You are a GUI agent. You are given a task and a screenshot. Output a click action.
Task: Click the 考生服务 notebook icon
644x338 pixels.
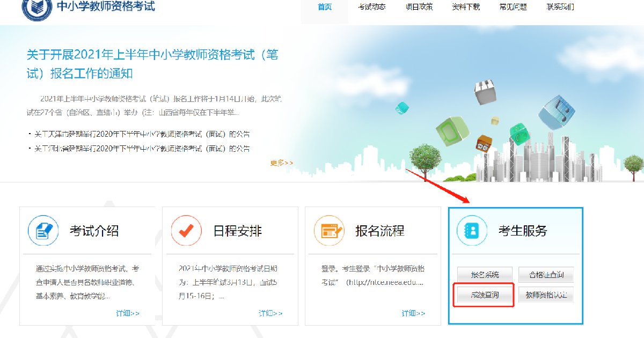tap(472, 231)
